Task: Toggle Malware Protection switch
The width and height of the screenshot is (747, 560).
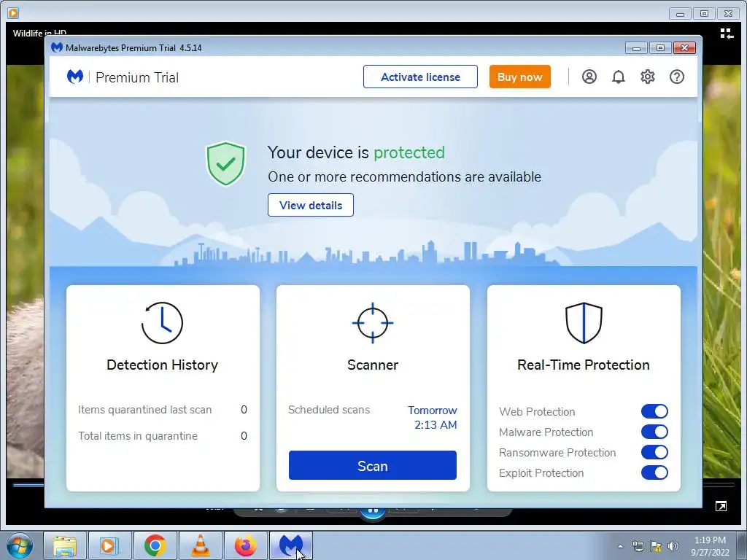Action: click(654, 432)
